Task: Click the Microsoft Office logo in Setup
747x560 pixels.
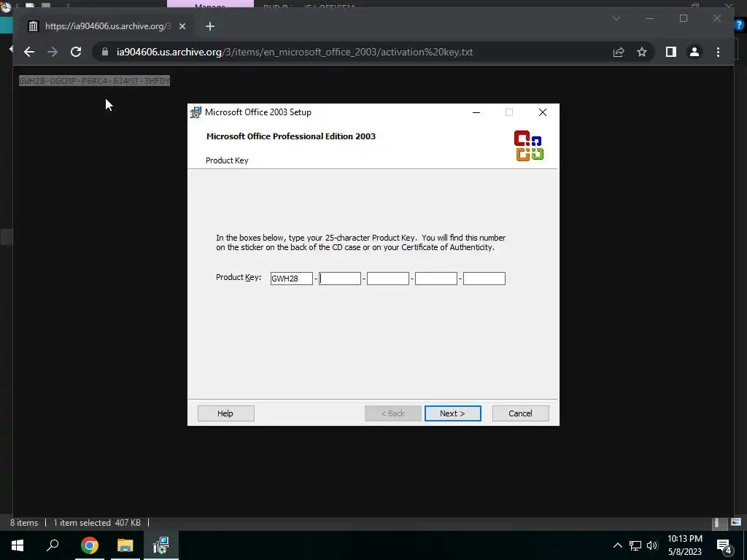Action: [x=529, y=145]
